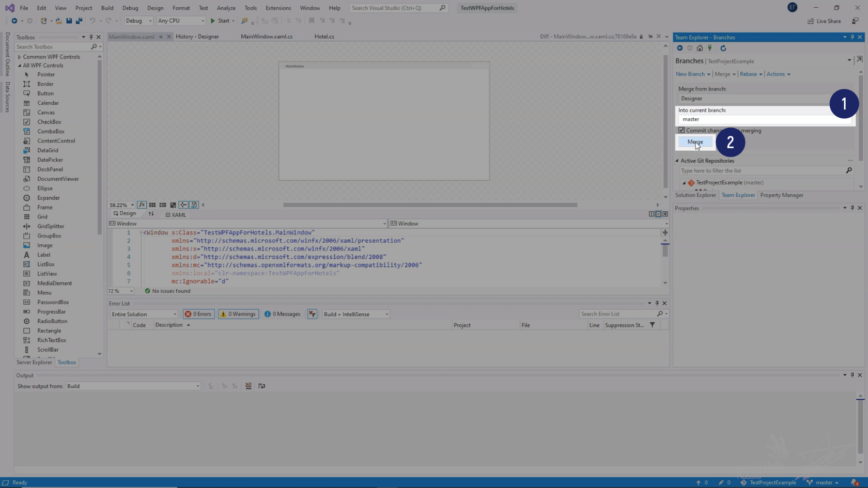Switch to Property Manager tab
The width and height of the screenshot is (868, 488).
782,195
